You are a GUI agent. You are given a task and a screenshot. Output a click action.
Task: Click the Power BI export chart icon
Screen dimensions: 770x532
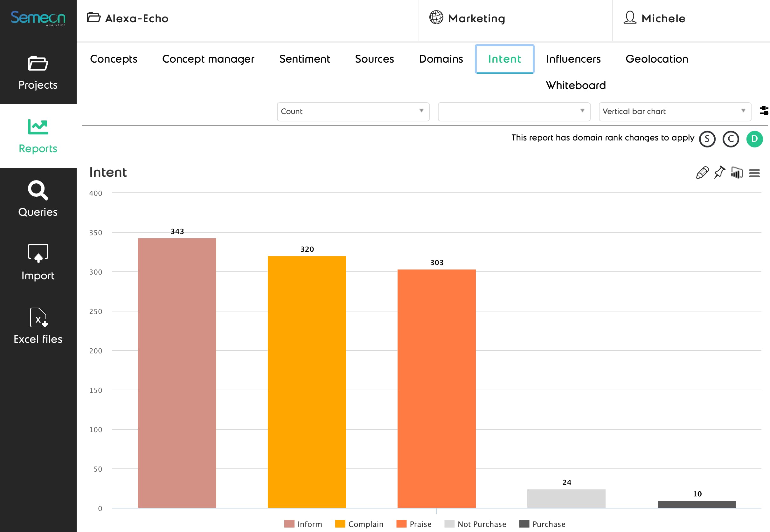coord(736,173)
